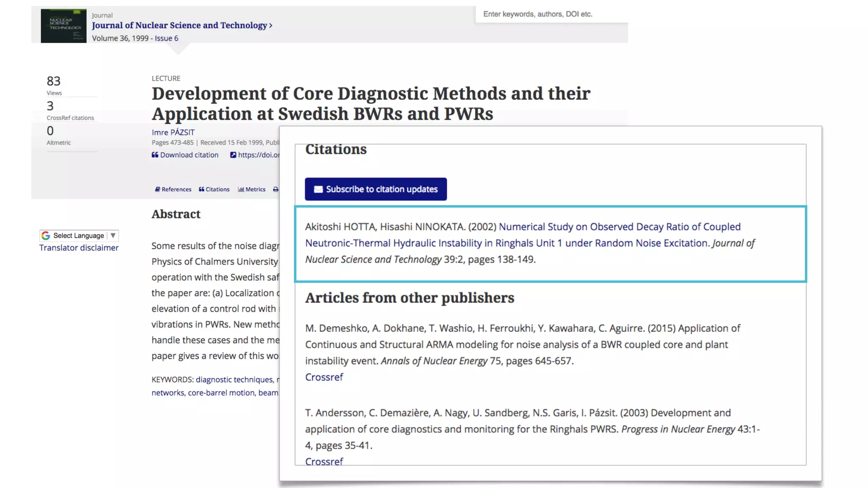Click the Google logo in the language selector
This screenshot has width=868, height=488.
pyautogui.click(x=46, y=236)
